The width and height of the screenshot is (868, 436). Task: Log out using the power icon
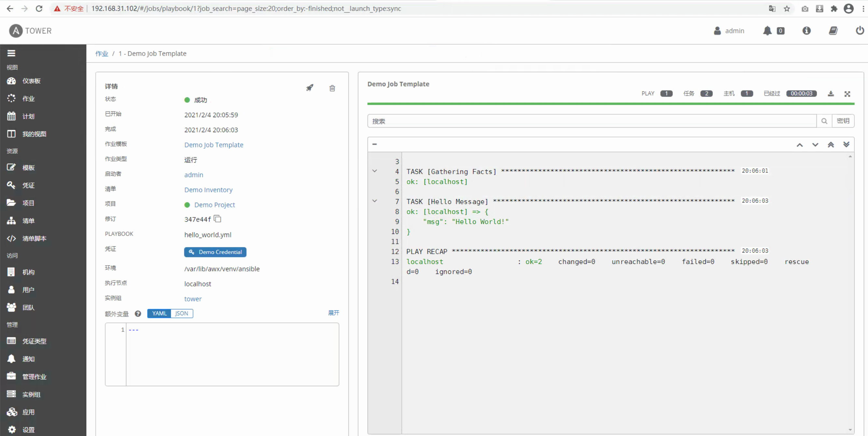(860, 31)
